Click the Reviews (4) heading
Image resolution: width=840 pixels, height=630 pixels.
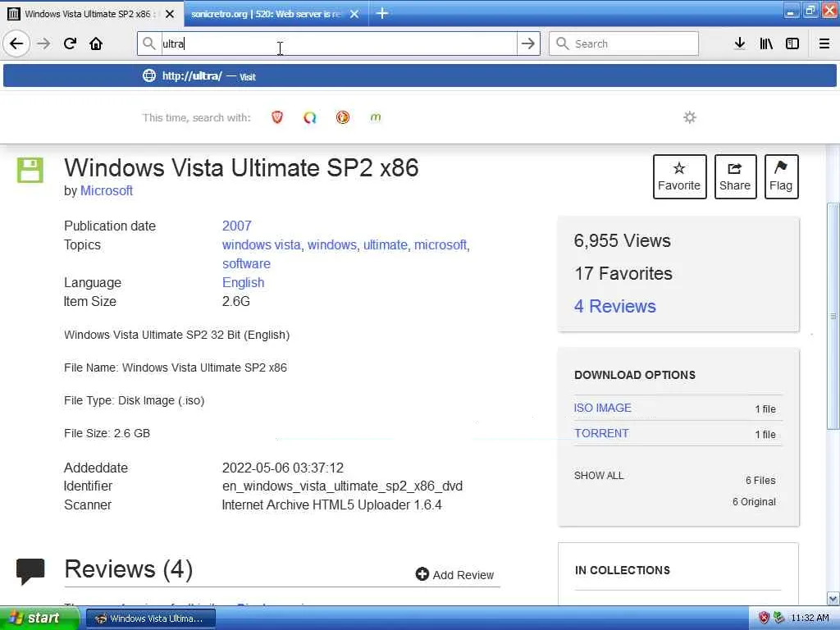coord(129,569)
